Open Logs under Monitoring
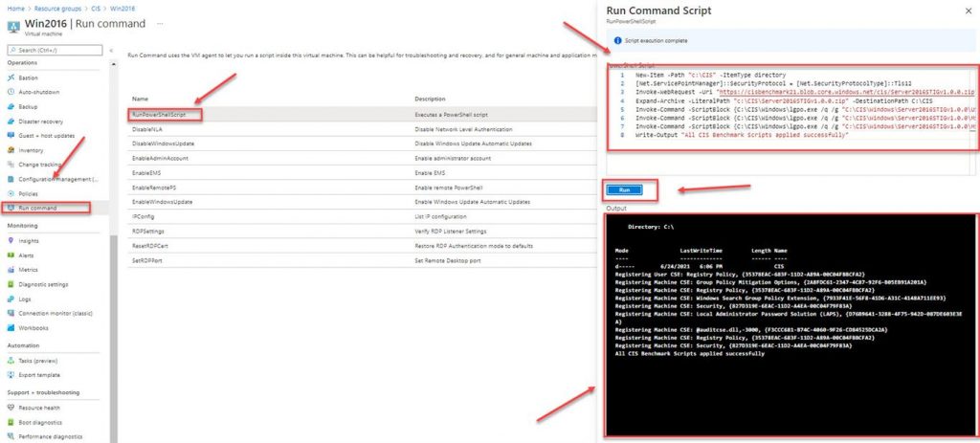980x443 pixels. 25,299
